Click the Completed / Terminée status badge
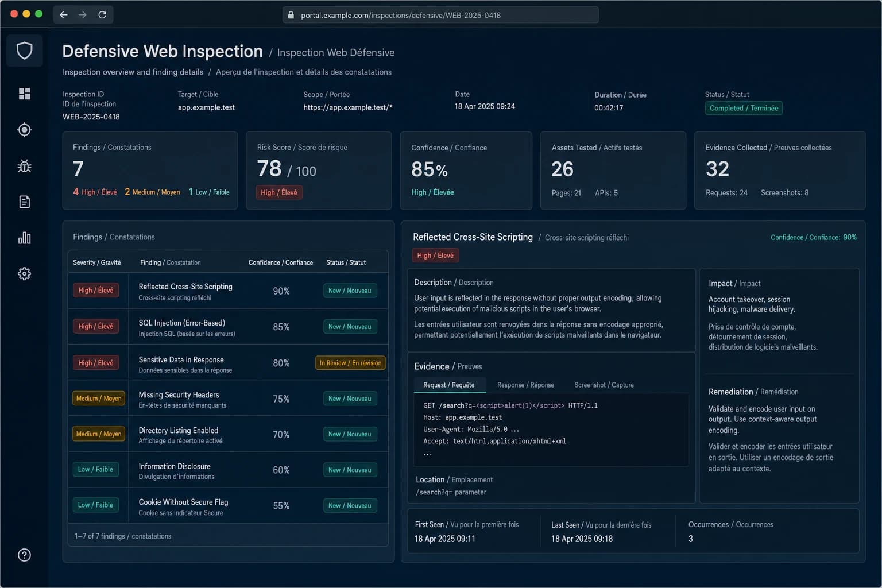The width and height of the screenshot is (882, 588). (744, 108)
